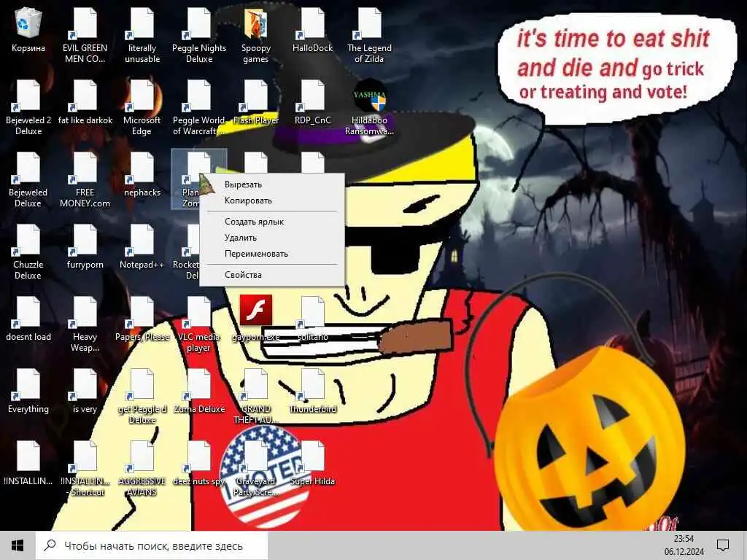Select Создать ярлык menu entry
The height and width of the screenshot is (560, 747).
pos(272,222)
